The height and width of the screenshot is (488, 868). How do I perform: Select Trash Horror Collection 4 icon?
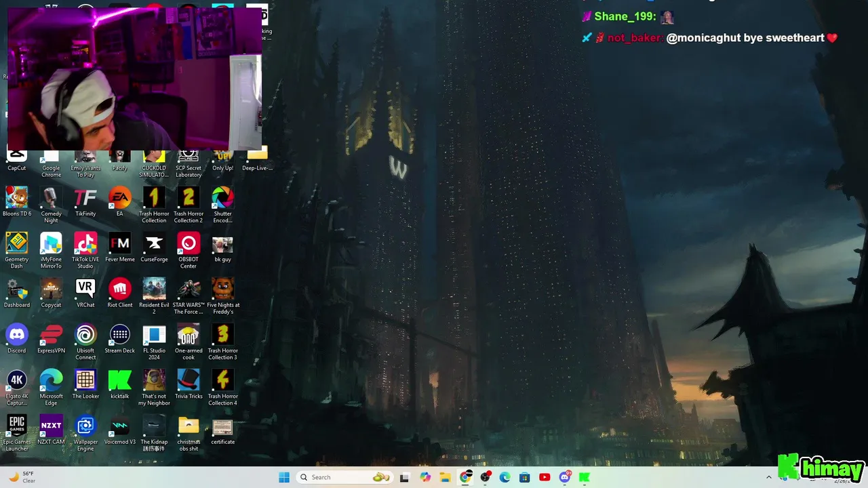point(222,388)
